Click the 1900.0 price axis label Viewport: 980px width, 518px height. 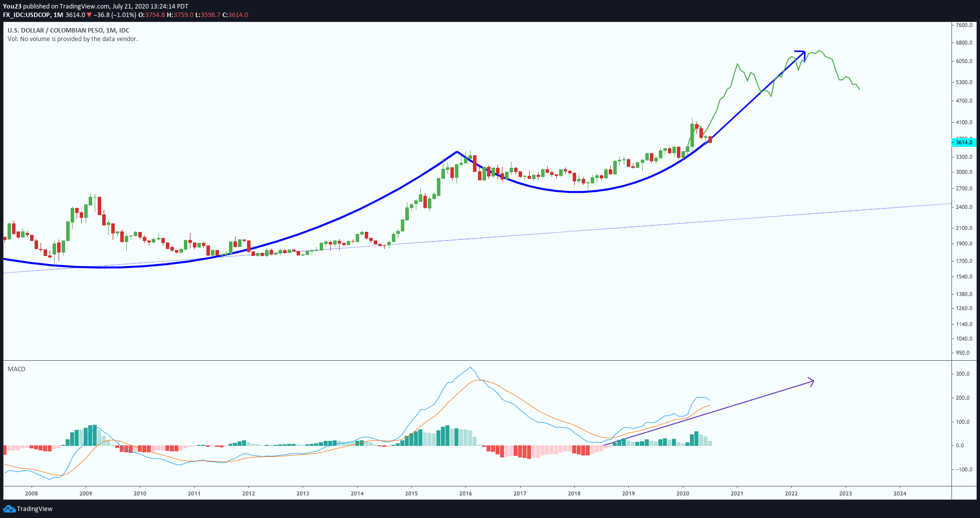[964, 244]
